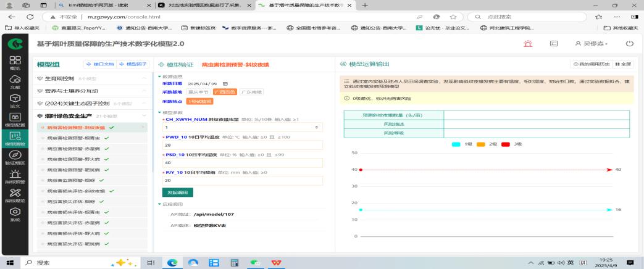Open the 论文无忧 bookmark
The height and width of the screenshot is (269, 644).
(443, 28)
